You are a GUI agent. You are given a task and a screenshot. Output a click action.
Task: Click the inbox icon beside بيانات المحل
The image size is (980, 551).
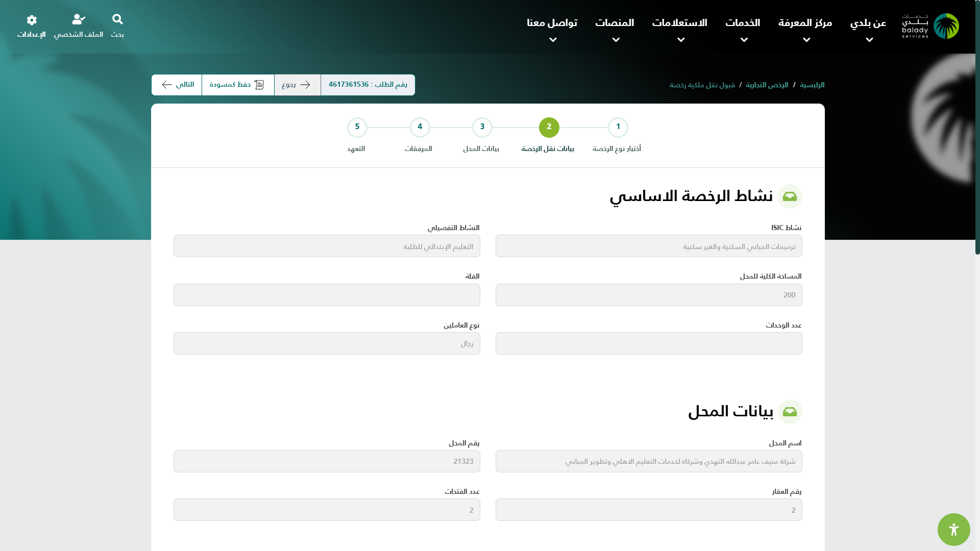790,412
